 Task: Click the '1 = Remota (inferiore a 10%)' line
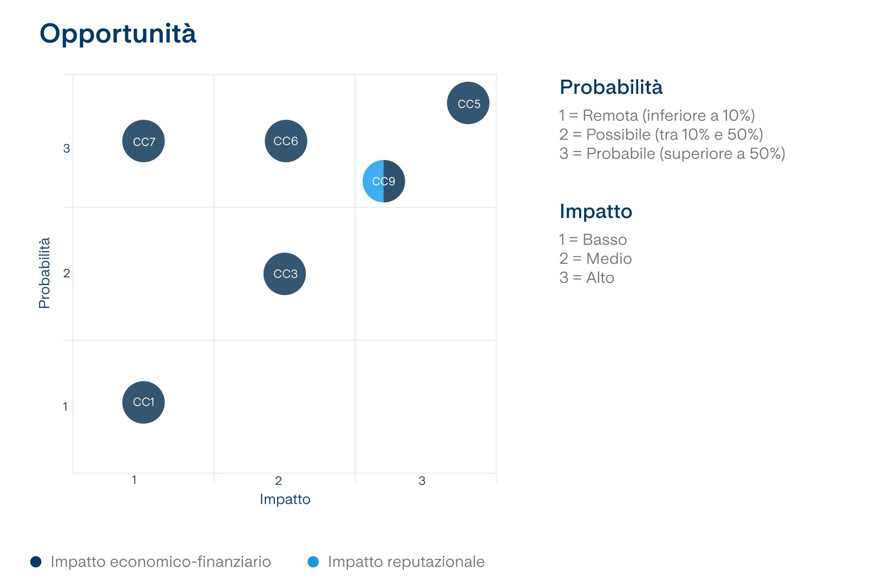click(657, 116)
